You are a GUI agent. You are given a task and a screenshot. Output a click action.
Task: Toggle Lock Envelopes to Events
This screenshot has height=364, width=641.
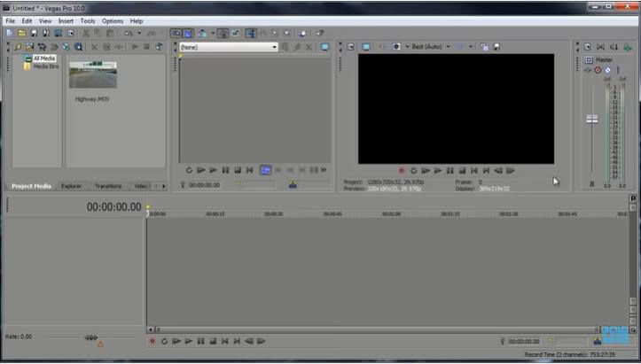point(223,34)
